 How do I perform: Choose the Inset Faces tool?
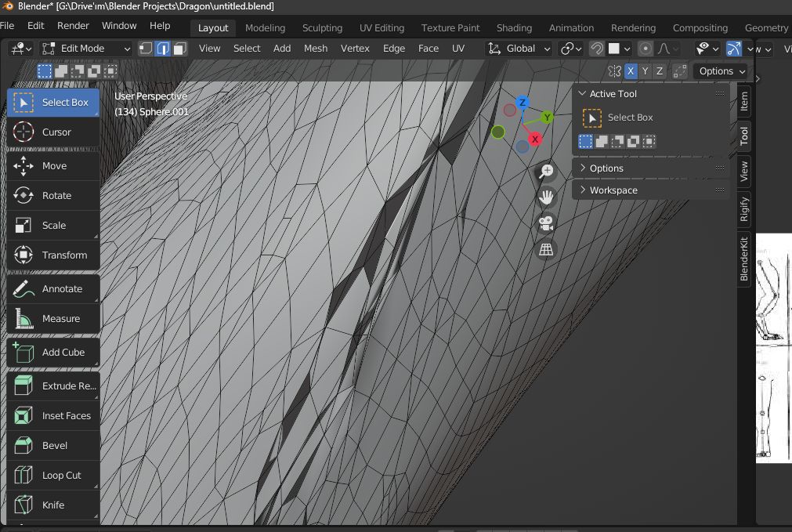click(53, 416)
